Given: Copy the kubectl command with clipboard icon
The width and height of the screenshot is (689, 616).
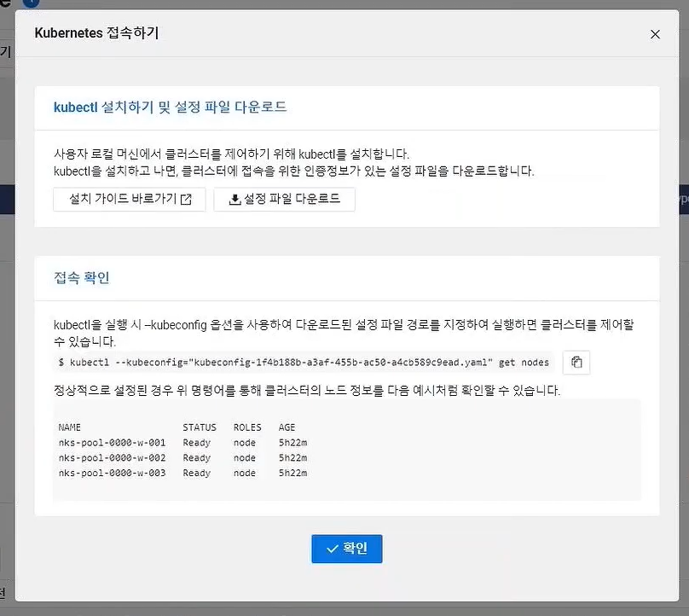Looking at the screenshot, I should [x=576, y=363].
